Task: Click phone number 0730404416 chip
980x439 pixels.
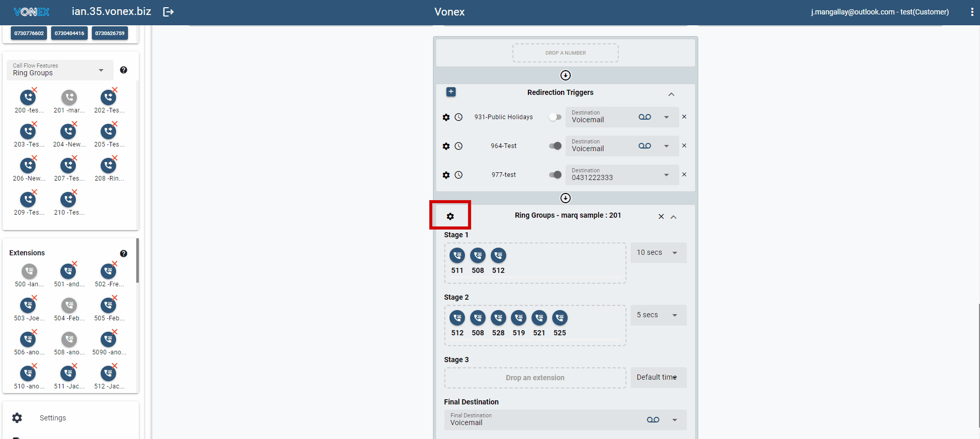Action: tap(69, 34)
